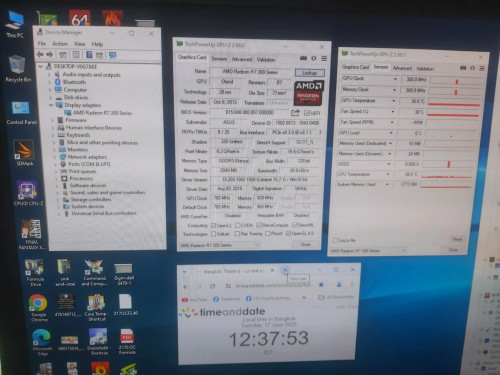
Task: Toggle the OpenCL computing checkbox
Action: tap(213, 225)
